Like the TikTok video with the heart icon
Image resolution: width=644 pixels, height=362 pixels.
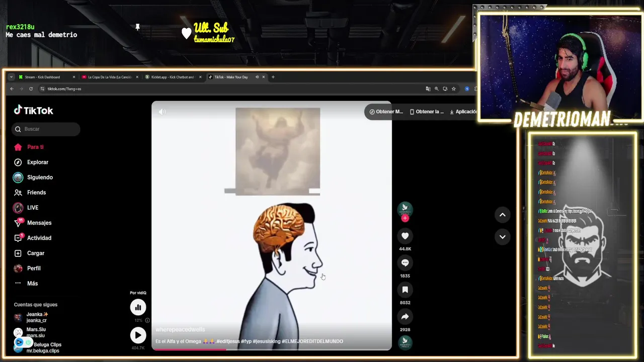[x=405, y=236]
